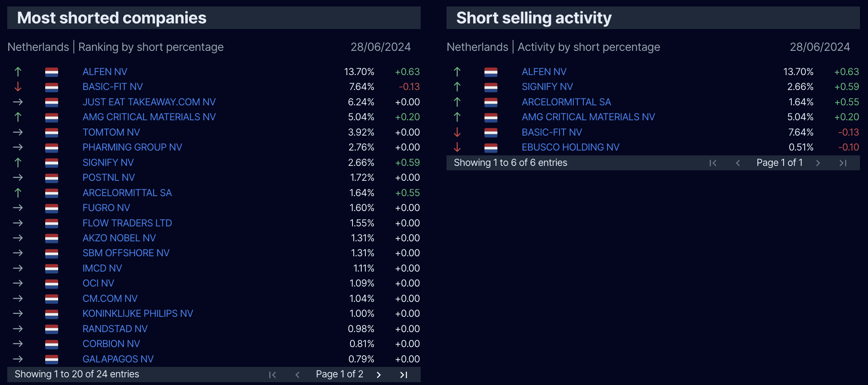This screenshot has height=385, width=868.
Task: Click the 0.79% value for GALAPAGOS NV
Action: pos(361,359)
